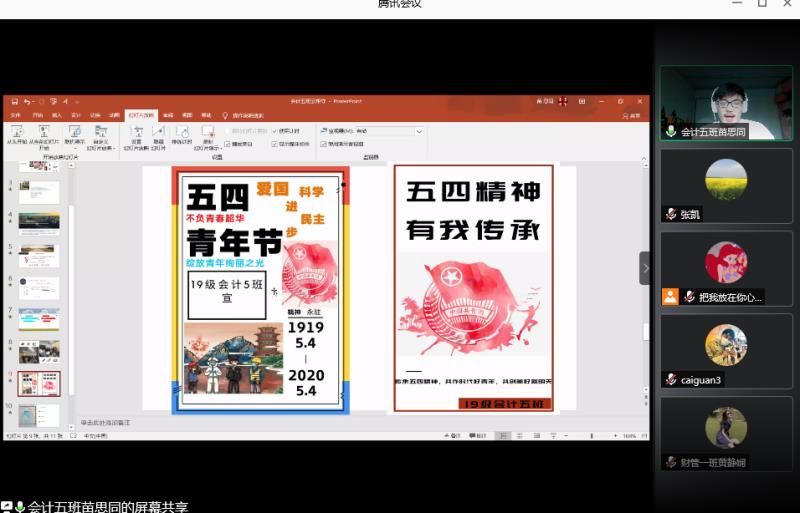Start slideshow from beginning (从头开始)
The image size is (800, 513).
17,135
